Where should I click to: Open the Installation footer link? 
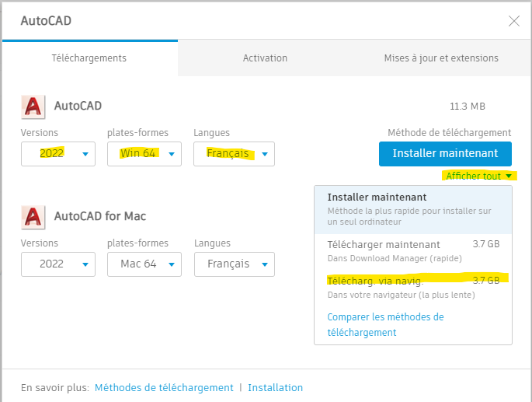[x=275, y=387]
